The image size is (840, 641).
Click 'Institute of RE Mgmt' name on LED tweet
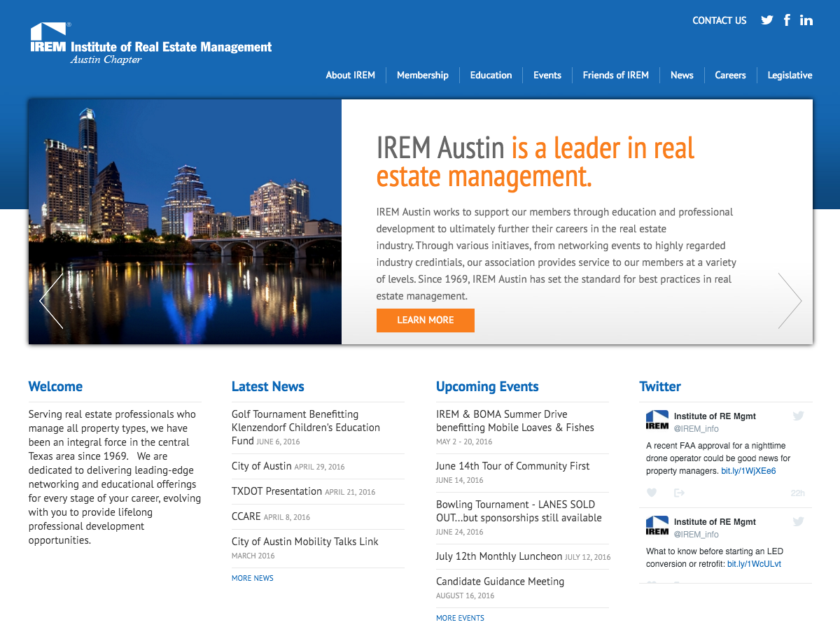coord(715,521)
